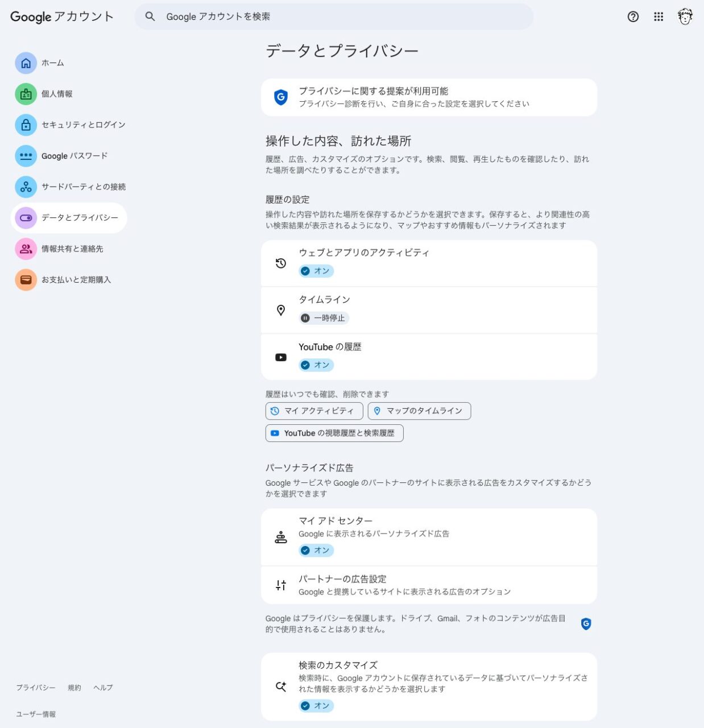Screen dimensions: 704x728
Task: Go to Personal info menu item
Action: (x=57, y=94)
